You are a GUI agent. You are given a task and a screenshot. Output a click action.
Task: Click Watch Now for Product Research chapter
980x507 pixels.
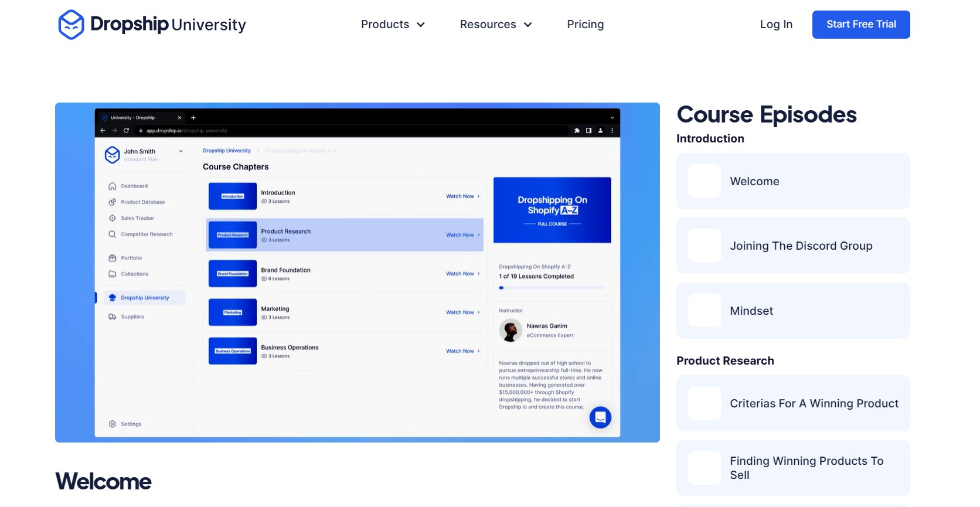(462, 235)
